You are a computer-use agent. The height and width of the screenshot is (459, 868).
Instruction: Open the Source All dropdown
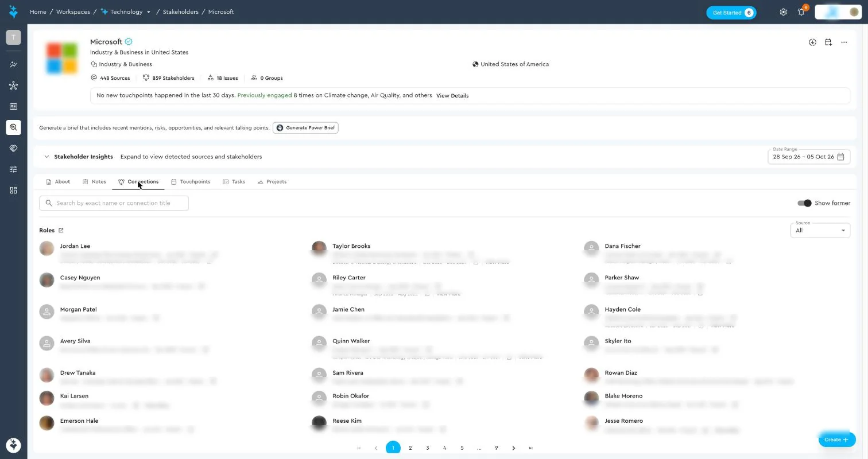point(820,230)
